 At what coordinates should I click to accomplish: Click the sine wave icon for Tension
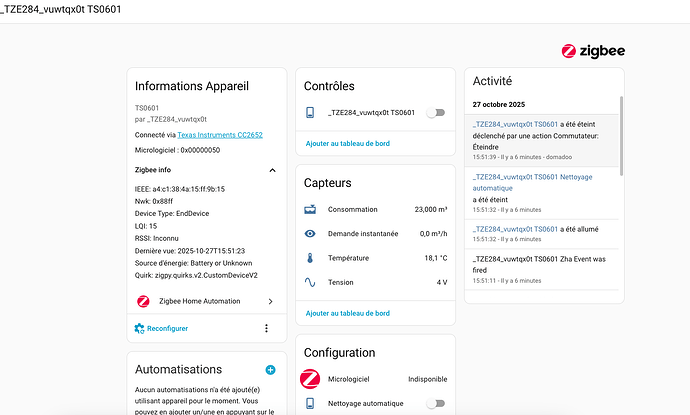[310, 282]
